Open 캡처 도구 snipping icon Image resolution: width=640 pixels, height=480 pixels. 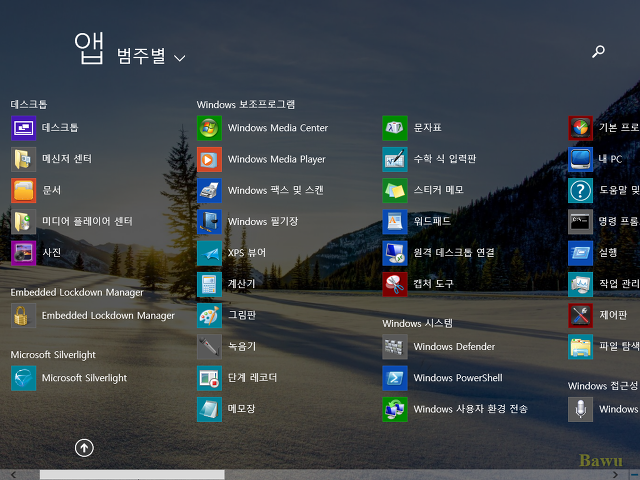(x=395, y=284)
